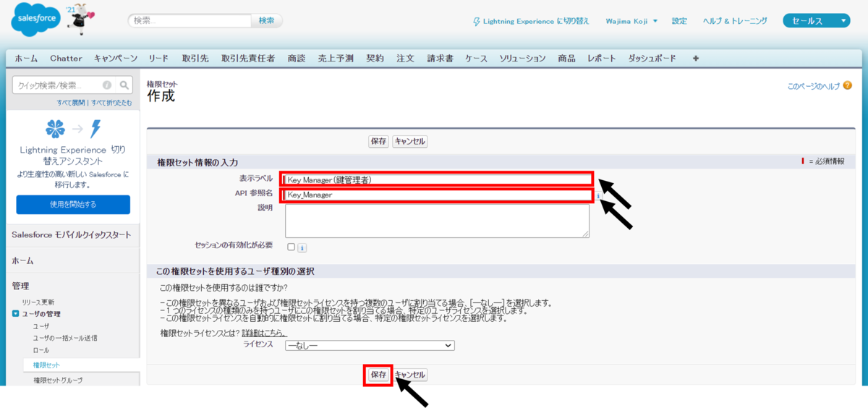
Task: Open the Wajima Koji user menu
Action: [631, 21]
